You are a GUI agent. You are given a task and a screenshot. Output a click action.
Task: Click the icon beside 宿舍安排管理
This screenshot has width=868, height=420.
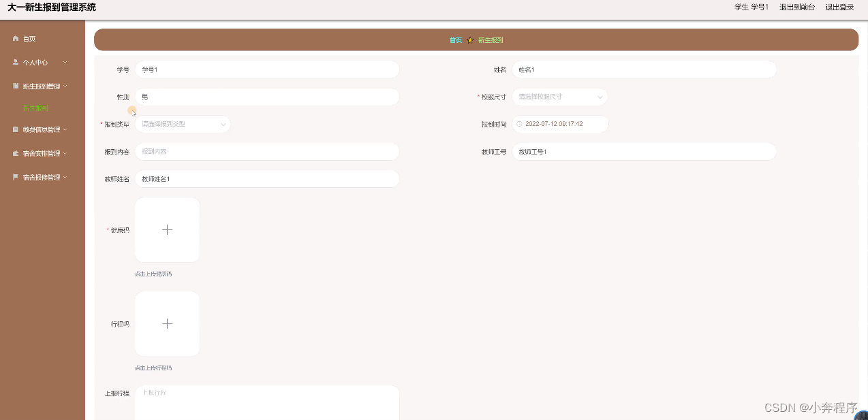pos(16,153)
